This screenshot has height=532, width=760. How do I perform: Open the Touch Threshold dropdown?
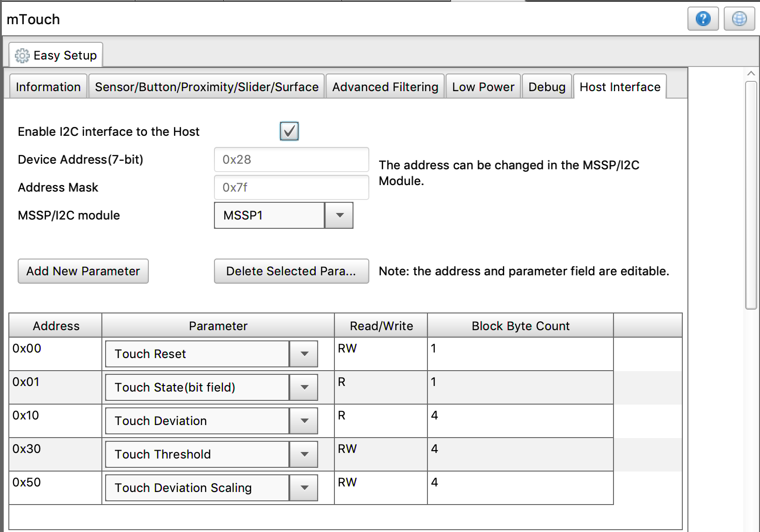[303, 454]
